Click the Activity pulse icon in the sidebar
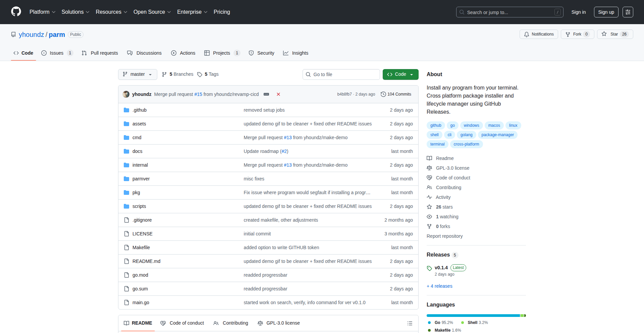This screenshot has width=644, height=333. coord(429,197)
